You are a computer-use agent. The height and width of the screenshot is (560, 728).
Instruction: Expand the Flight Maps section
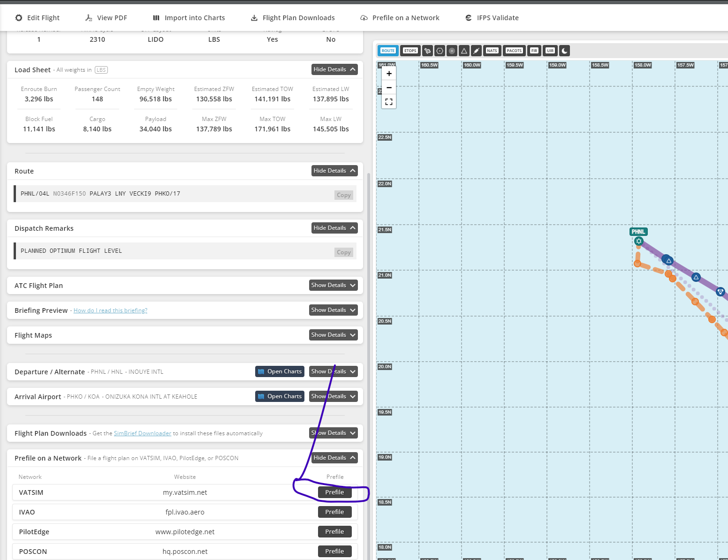click(x=333, y=335)
